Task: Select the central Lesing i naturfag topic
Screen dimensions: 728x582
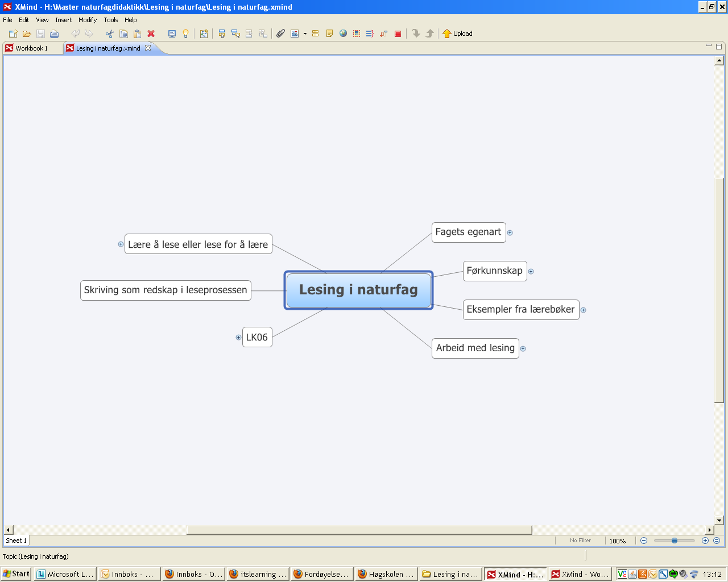Action: pos(358,290)
